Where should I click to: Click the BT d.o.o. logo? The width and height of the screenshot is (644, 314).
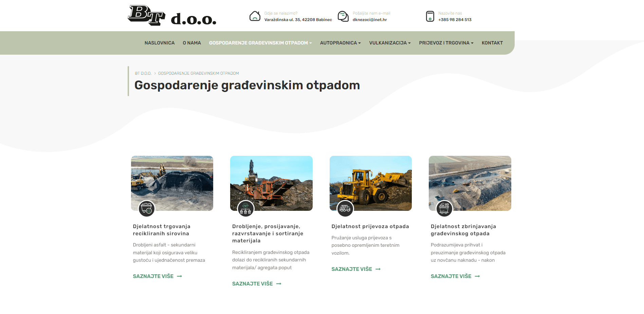[x=172, y=16]
